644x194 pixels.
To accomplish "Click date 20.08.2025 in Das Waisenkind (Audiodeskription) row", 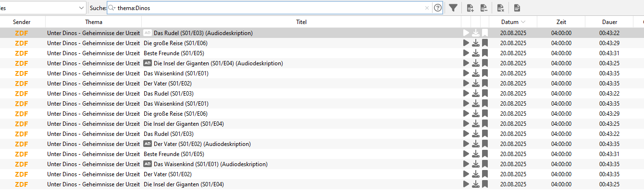I will click(513, 164).
